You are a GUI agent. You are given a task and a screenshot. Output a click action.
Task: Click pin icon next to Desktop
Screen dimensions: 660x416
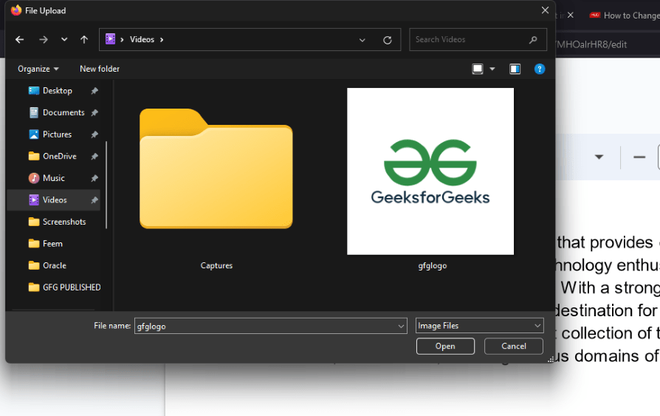click(x=94, y=91)
